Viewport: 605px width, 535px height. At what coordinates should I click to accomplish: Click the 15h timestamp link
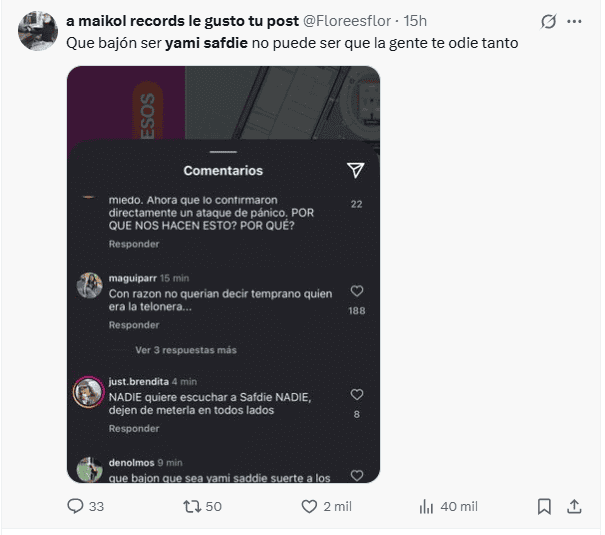[x=415, y=21]
